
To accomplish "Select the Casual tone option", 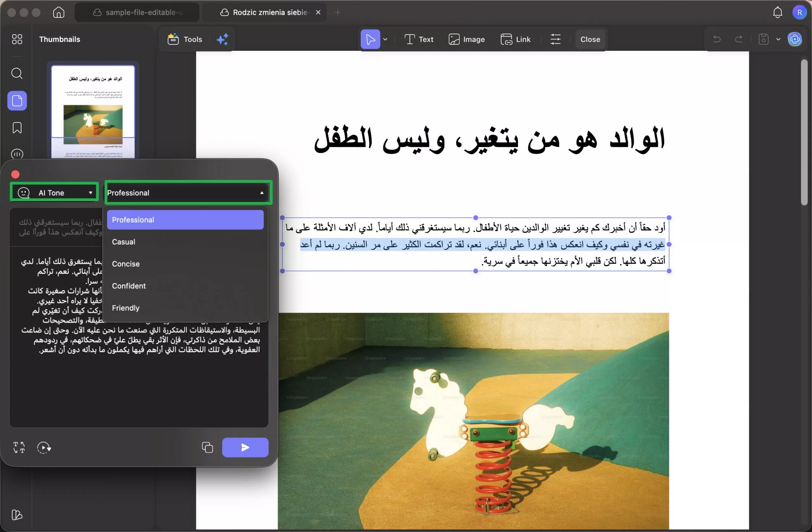I will pos(123,242).
